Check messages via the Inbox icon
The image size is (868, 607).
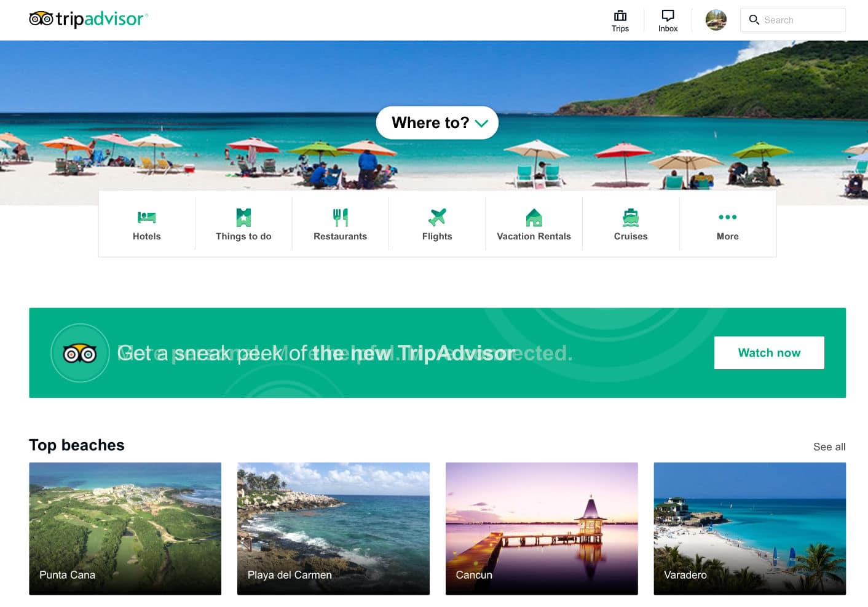(x=667, y=15)
